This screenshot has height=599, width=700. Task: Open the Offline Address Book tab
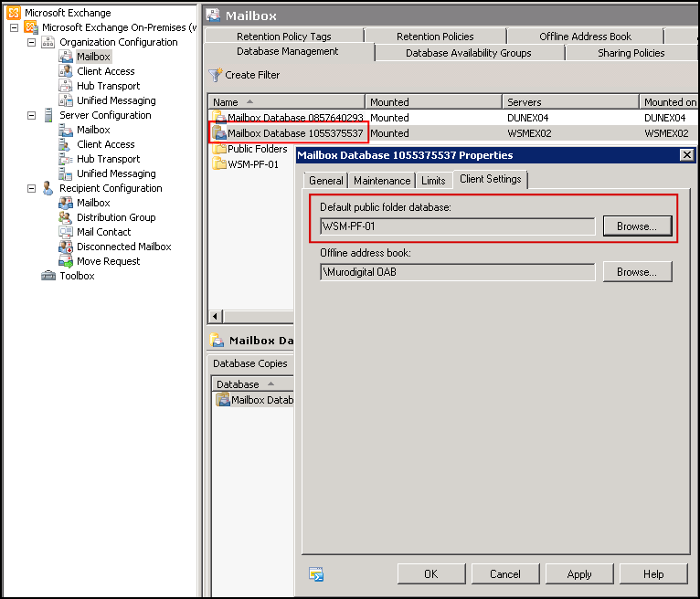coord(585,37)
